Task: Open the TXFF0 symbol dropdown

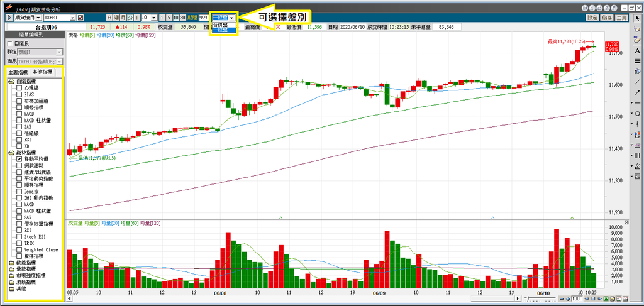Action: (x=73, y=18)
